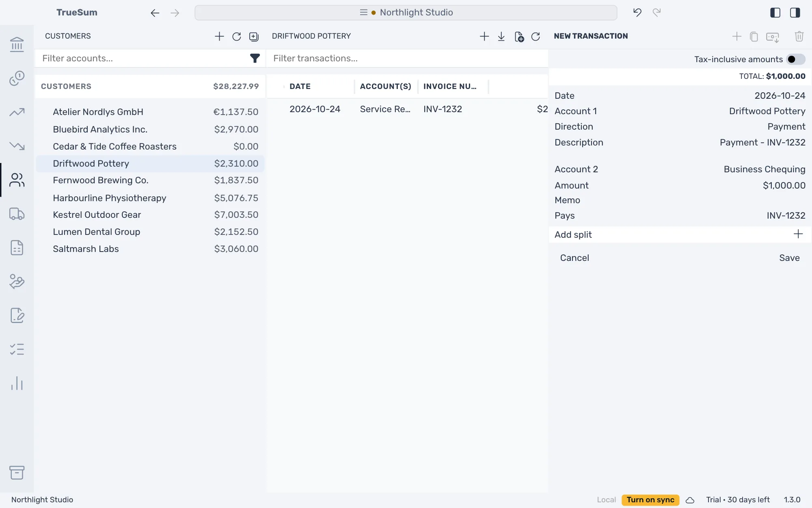This screenshot has width=812, height=508.
Task: Click Trial 30 days left status
Action: [x=738, y=500]
